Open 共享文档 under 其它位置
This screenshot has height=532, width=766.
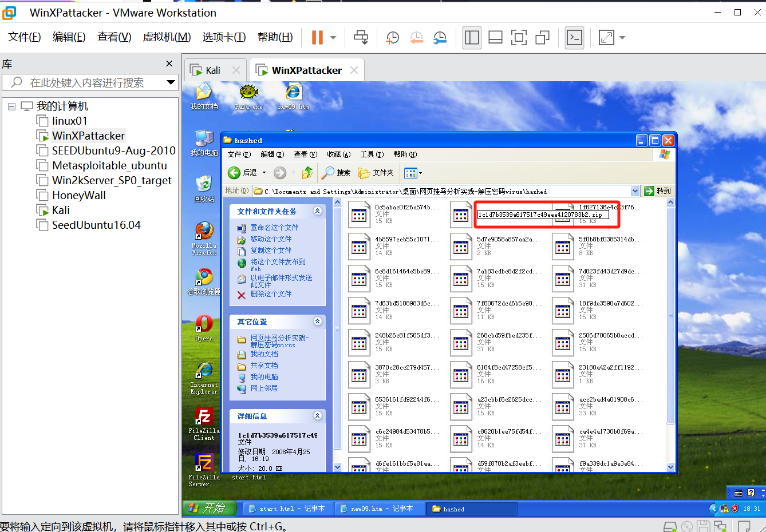point(264,366)
